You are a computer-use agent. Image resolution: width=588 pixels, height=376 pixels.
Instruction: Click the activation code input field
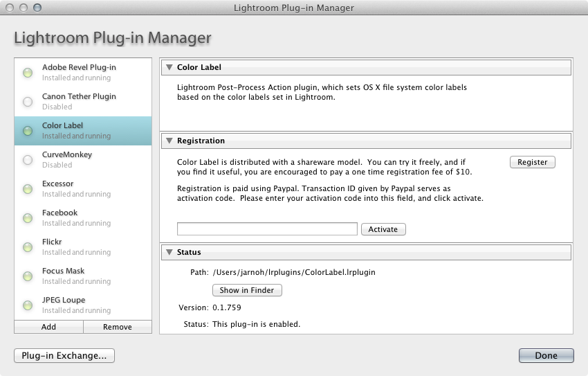point(267,229)
